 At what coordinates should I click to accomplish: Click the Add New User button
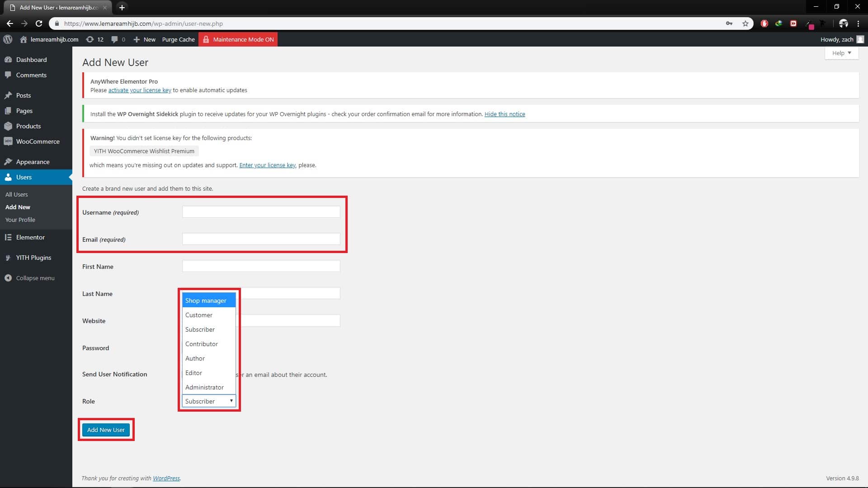pos(106,430)
